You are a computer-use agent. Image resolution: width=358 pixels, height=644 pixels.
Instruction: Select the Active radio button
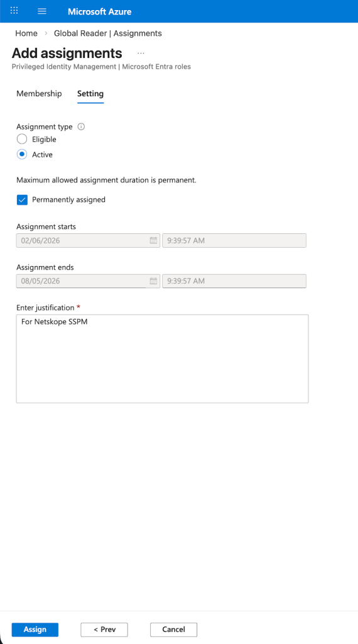coord(22,155)
